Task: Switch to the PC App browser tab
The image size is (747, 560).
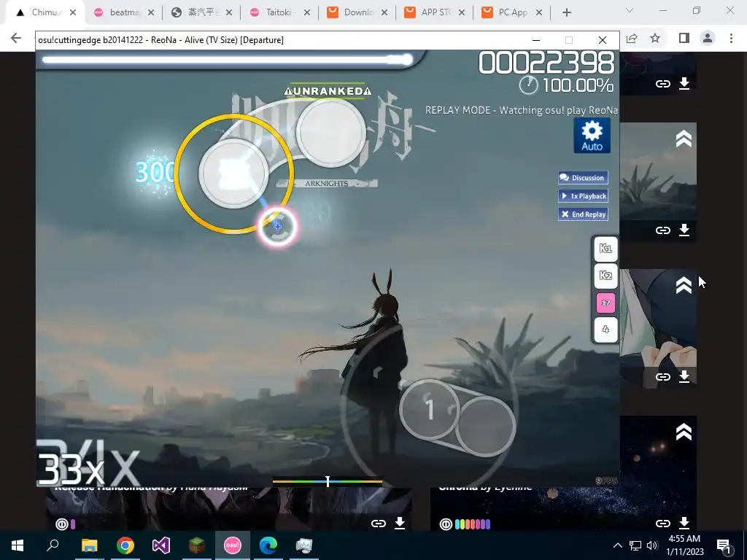Action: pyautogui.click(x=513, y=12)
